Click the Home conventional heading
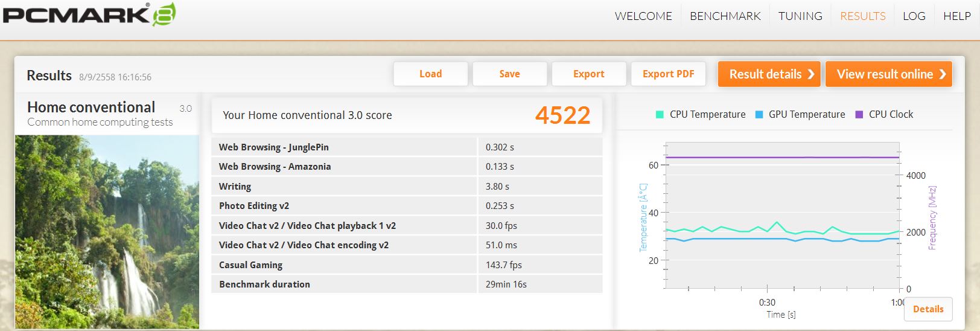This screenshot has width=980, height=331. click(91, 108)
